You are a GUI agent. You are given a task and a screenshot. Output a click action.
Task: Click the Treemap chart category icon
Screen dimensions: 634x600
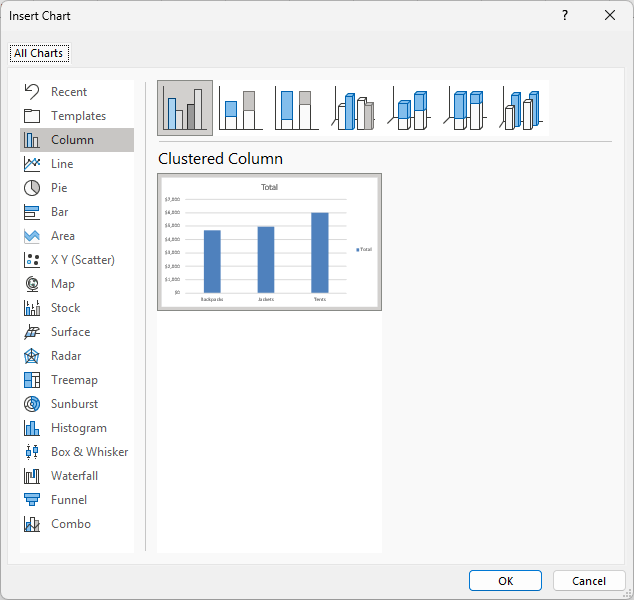pyautogui.click(x=32, y=380)
